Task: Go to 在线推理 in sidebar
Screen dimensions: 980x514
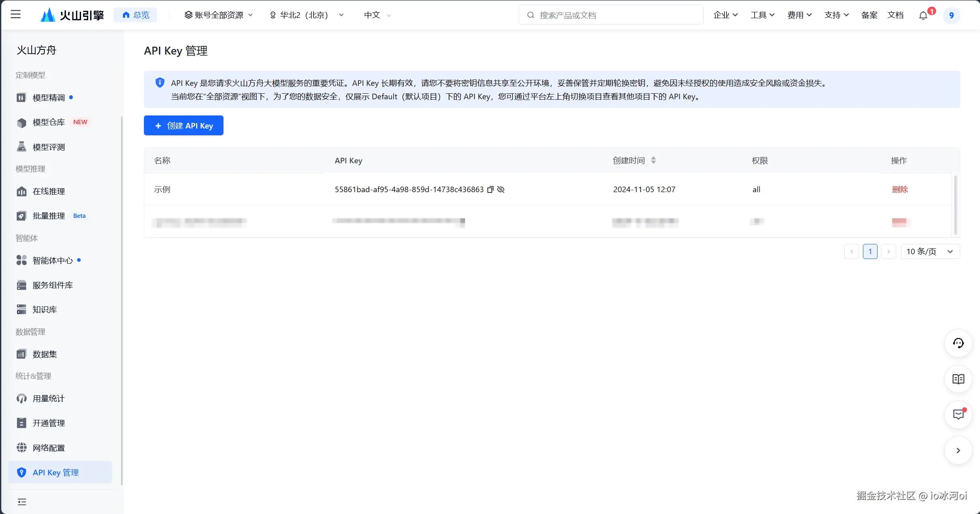Action: click(49, 191)
